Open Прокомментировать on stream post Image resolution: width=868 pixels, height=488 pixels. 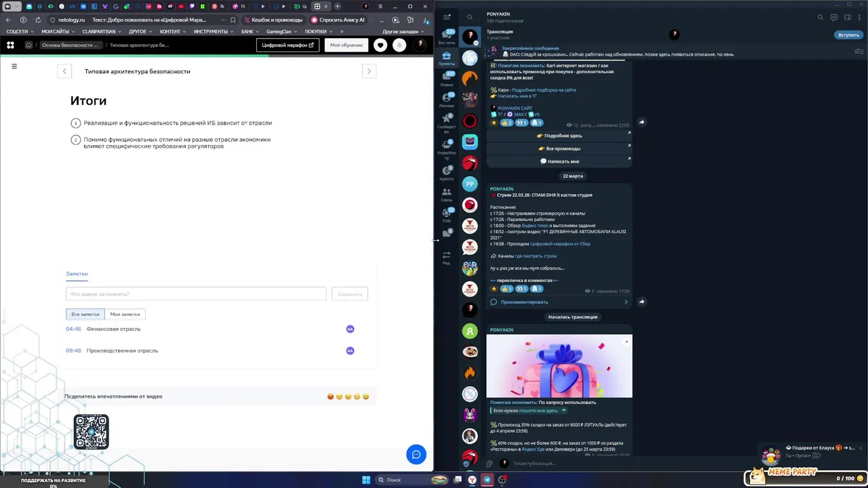click(x=559, y=302)
